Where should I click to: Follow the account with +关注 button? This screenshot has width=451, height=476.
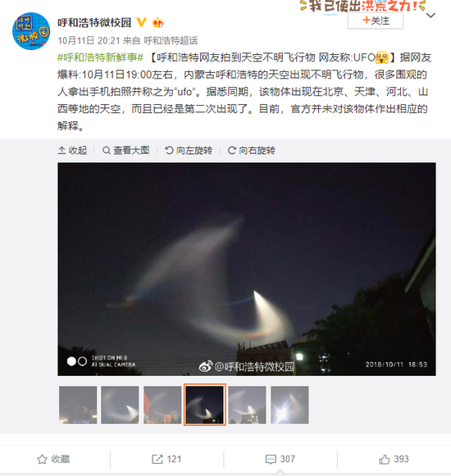tap(376, 20)
